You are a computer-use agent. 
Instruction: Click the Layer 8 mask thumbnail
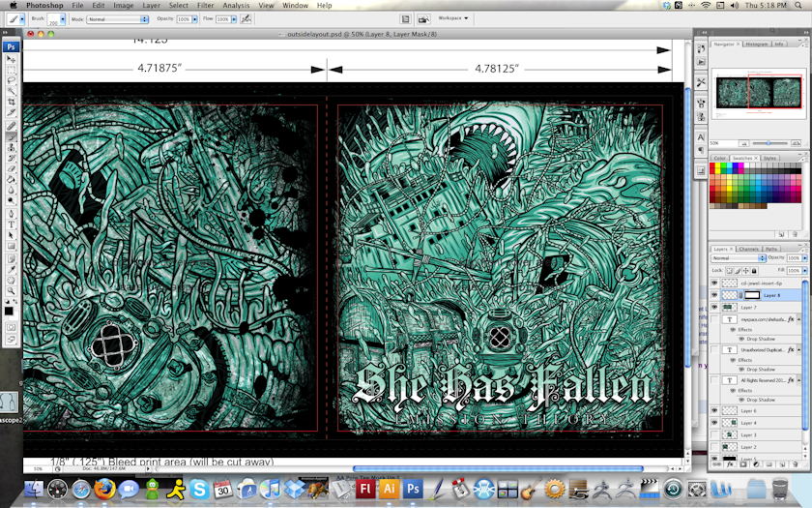tap(750, 294)
